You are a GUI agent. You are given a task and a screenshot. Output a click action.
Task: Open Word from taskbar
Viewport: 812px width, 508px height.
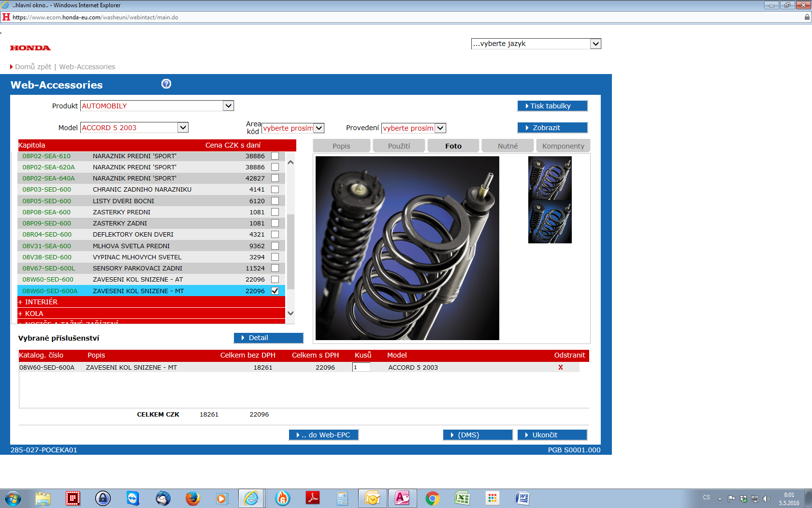(522, 498)
